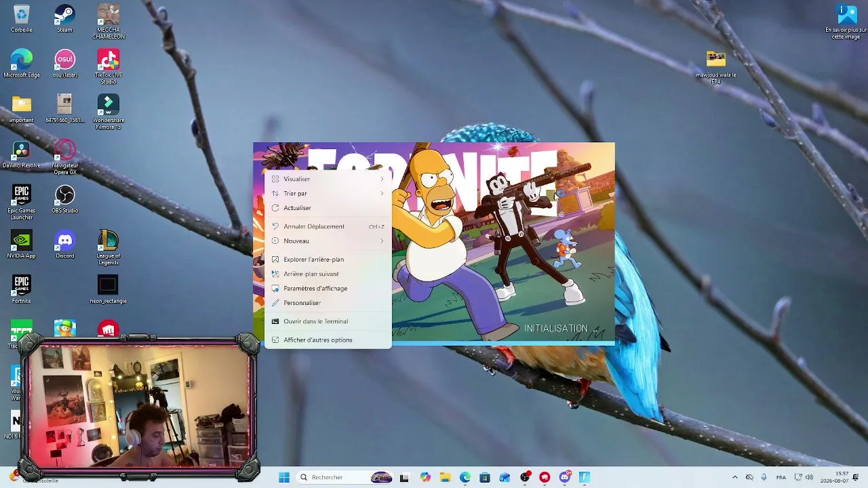
Task: Switch to the Fortnite taskbar icon
Action: (x=585, y=477)
